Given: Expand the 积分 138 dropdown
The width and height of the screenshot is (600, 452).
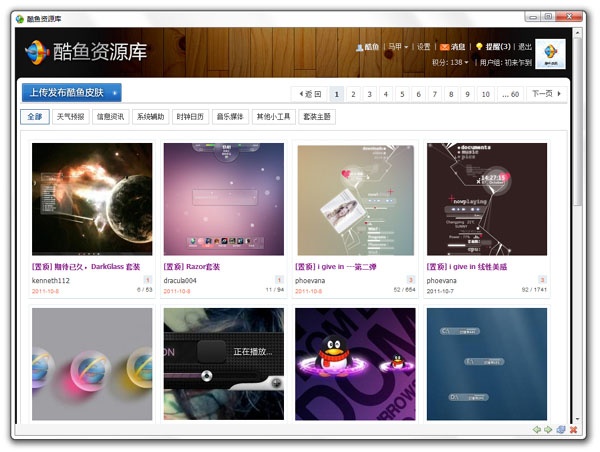Looking at the screenshot, I should point(450,62).
